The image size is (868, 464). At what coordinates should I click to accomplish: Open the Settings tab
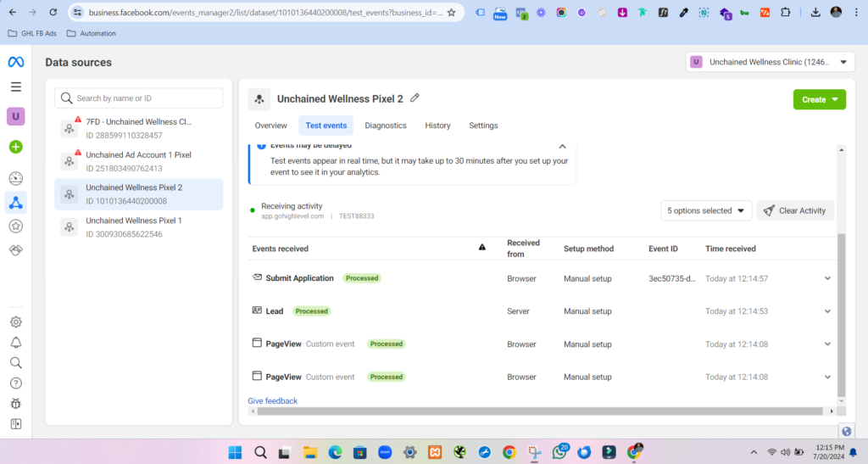pyautogui.click(x=483, y=126)
